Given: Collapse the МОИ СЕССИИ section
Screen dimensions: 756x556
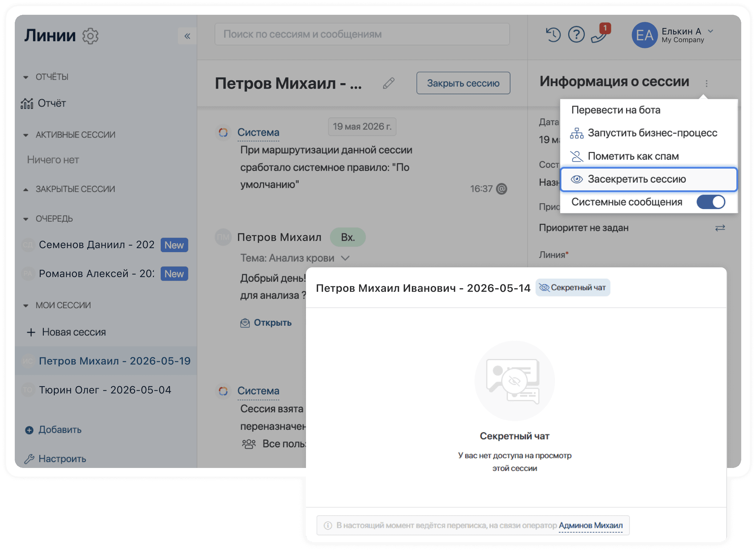Looking at the screenshot, I should [x=26, y=306].
